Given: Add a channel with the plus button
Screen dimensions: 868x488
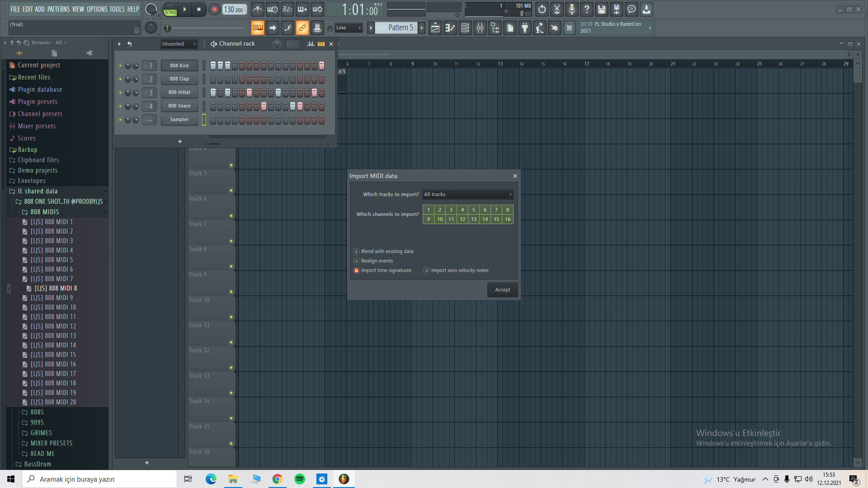Looking at the screenshot, I should click(180, 141).
